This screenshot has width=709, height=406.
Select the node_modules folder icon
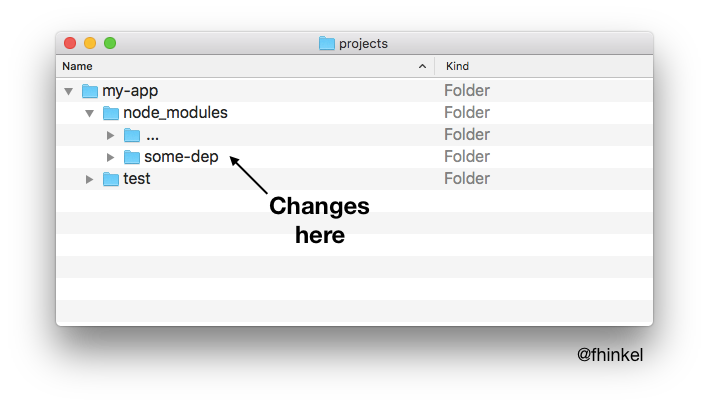click(x=111, y=113)
